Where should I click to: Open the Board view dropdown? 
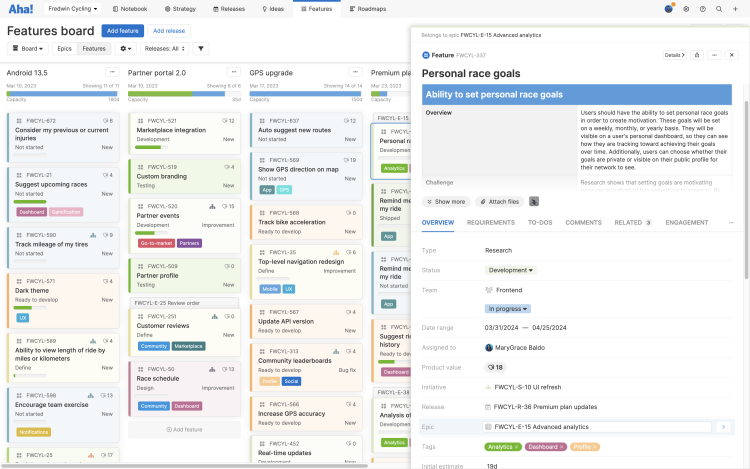28,48
